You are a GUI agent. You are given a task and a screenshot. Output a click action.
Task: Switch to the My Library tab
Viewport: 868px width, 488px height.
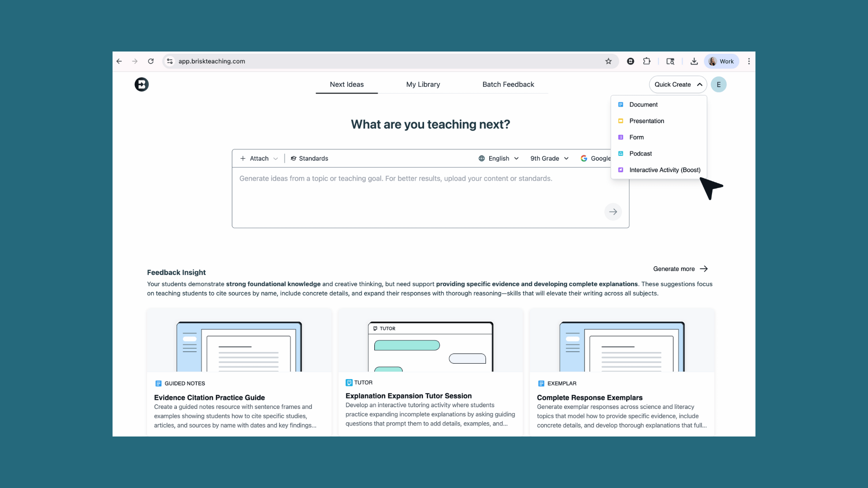[423, 84]
